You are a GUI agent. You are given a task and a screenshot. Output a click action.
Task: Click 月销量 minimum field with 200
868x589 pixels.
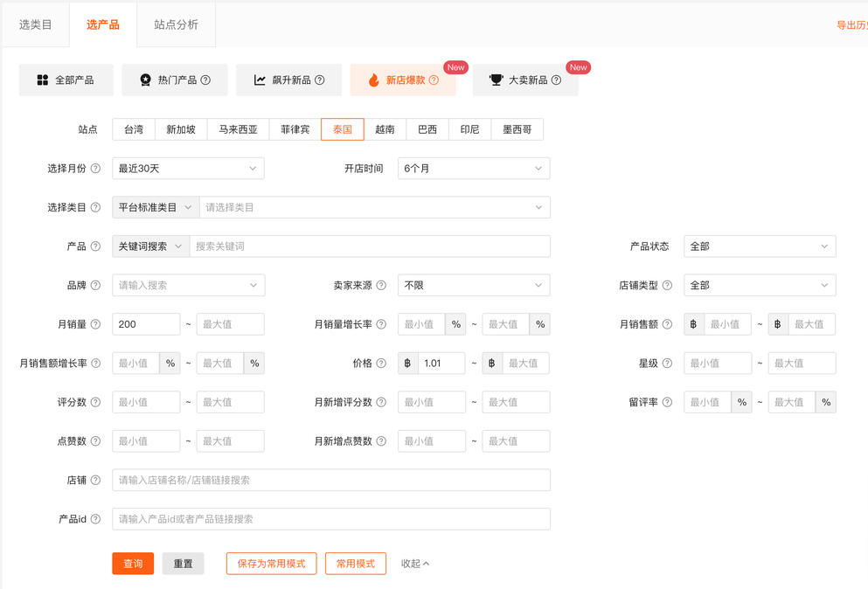point(146,324)
